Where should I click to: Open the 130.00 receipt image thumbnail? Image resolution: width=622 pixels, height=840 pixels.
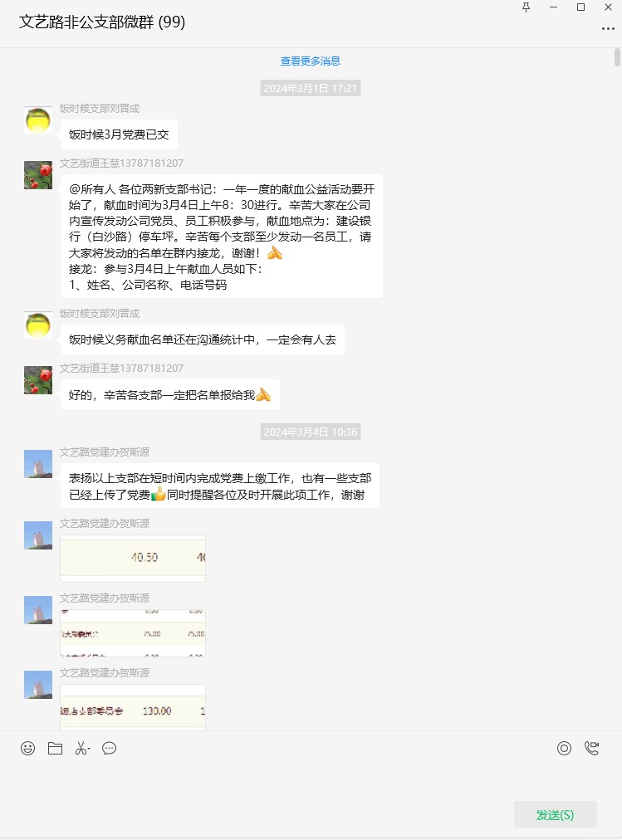[x=133, y=707]
